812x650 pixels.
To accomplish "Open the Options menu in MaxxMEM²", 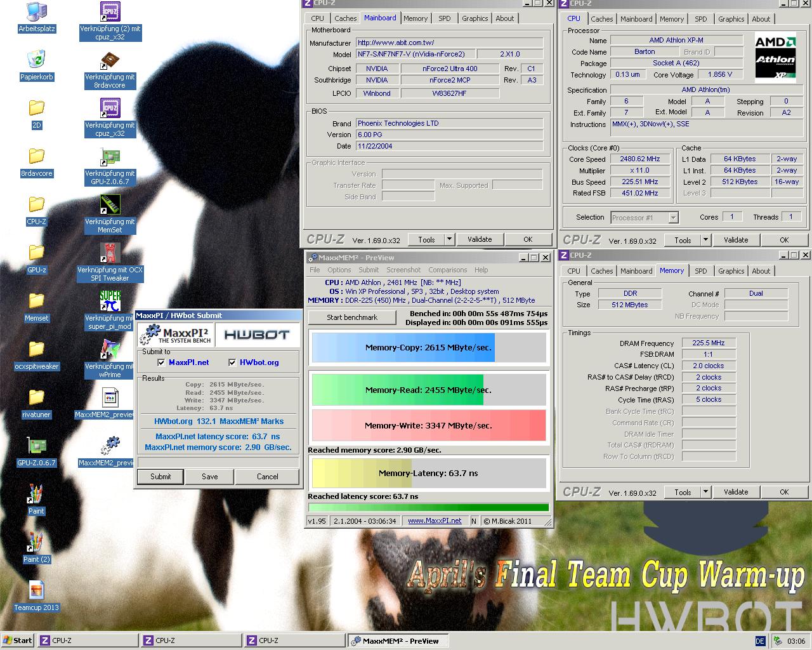I will 339,270.
